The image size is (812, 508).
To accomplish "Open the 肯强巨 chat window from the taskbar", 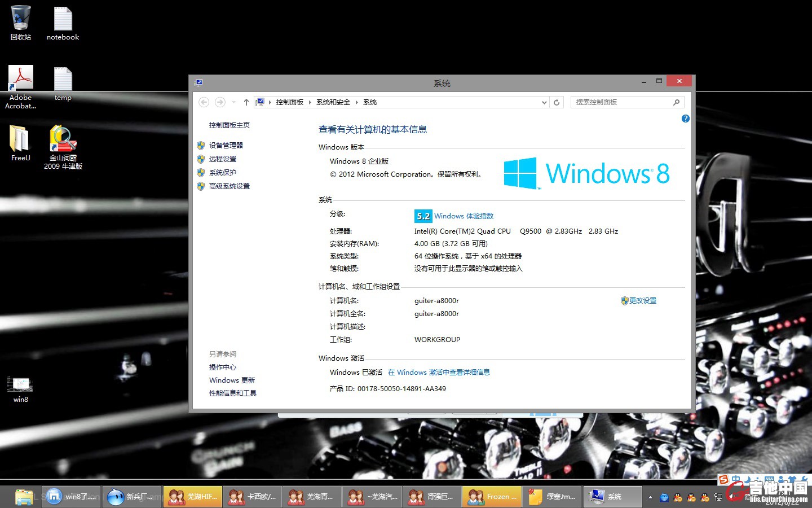I will tap(432, 497).
